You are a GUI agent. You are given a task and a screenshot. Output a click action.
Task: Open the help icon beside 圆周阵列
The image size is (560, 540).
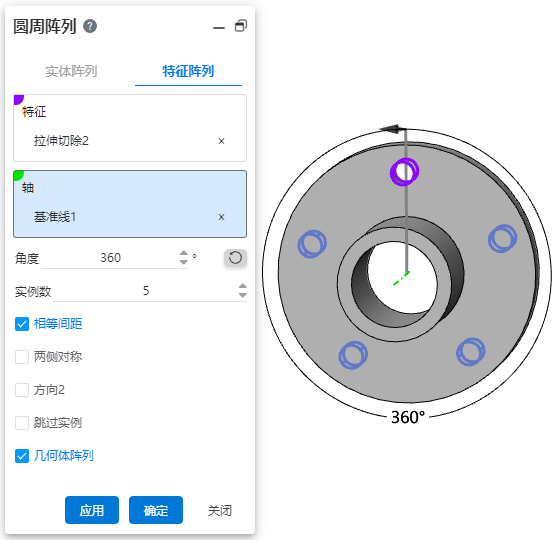tap(90, 26)
